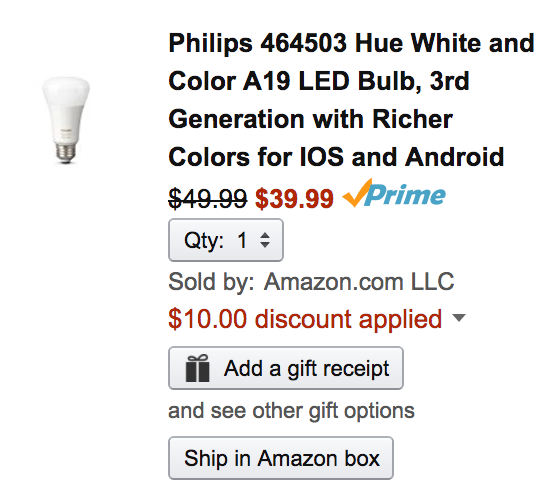546x498 pixels.
Task: Click the Qty up-down stepper arrows
Action: (x=265, y=240)
